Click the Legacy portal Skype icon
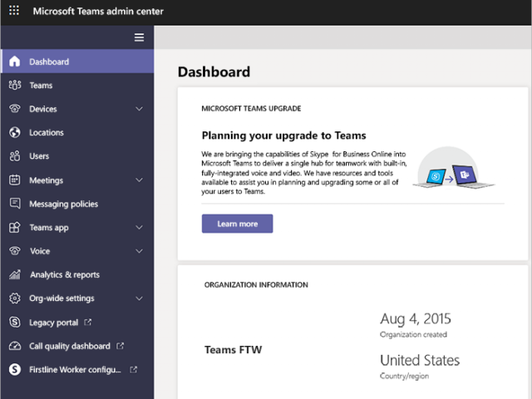The width and height of the screenshot is (532, 399). 14,323
